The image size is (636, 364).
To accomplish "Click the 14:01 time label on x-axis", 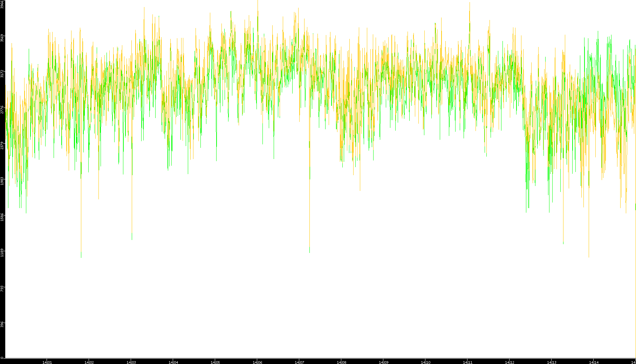I will (47, 362).
